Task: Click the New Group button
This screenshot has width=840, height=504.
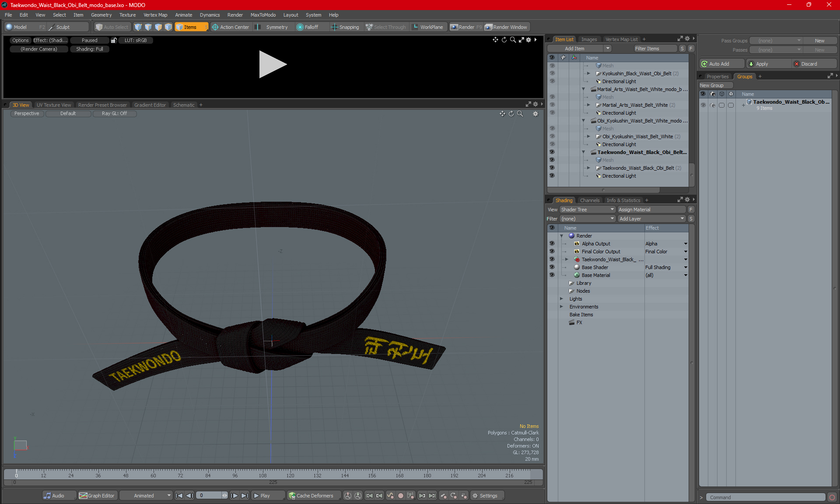Action: 715,85
